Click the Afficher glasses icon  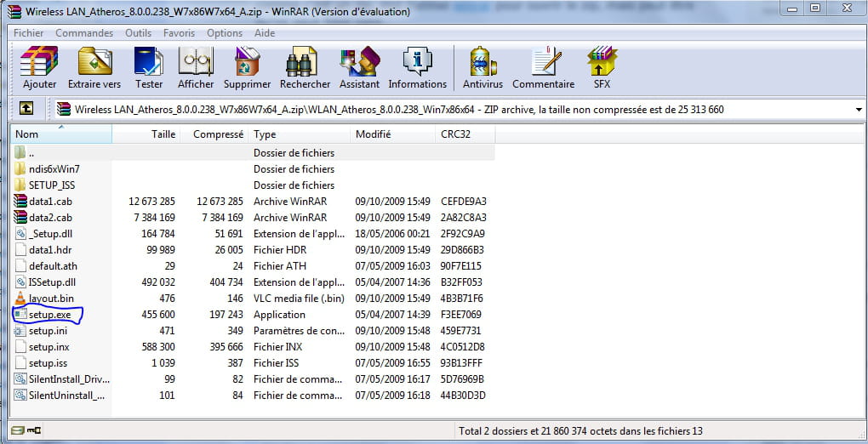pyautogui.click(x=196, y=61)
